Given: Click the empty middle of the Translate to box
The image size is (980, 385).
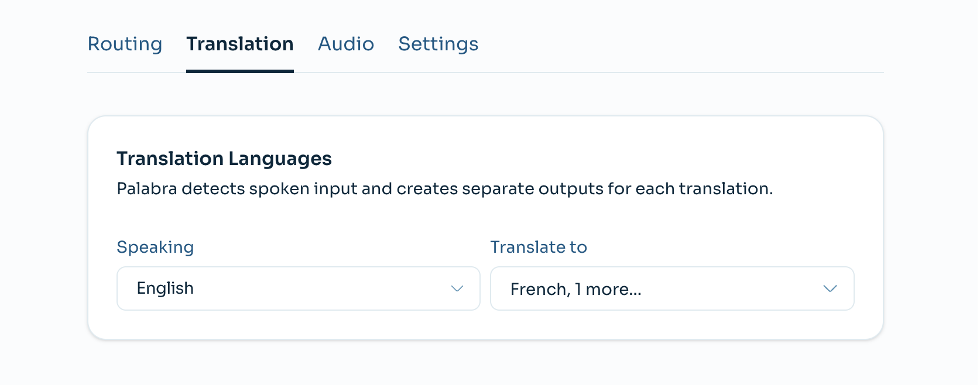Looking at the screenshot, I should click(x=732, y=288).
